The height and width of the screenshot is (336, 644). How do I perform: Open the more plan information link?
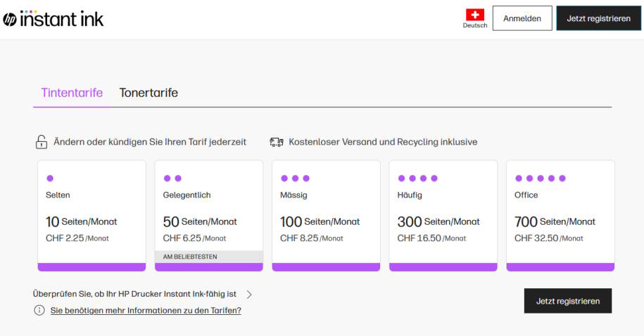pos(146,311)
